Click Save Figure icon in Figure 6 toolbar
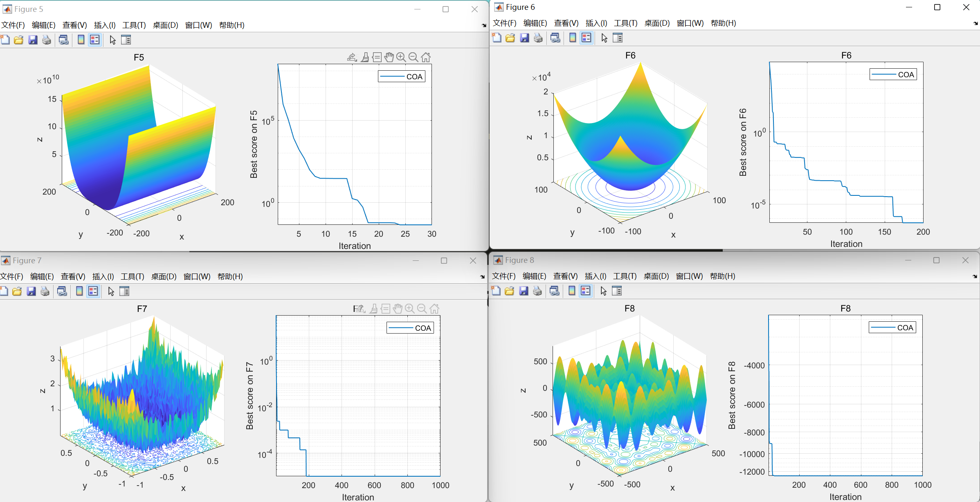Screen dimensions: 980x502 click(x=524, y=38)
